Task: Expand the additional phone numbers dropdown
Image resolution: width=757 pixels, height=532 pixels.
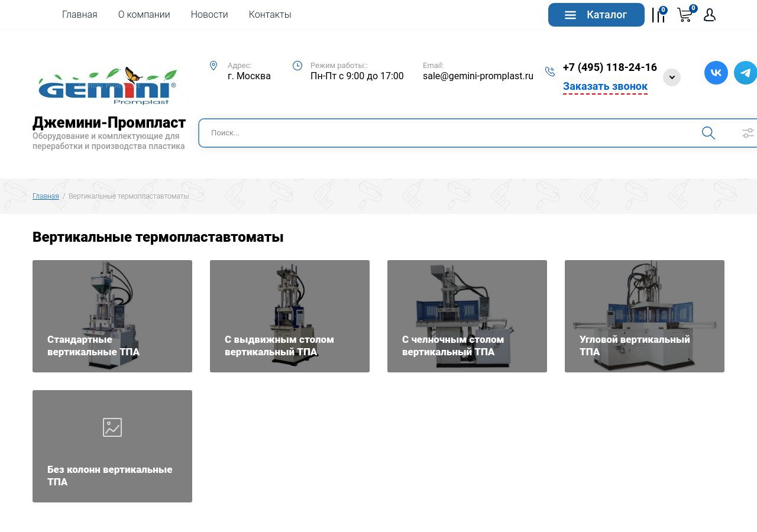Action: [x=672, y=77]
